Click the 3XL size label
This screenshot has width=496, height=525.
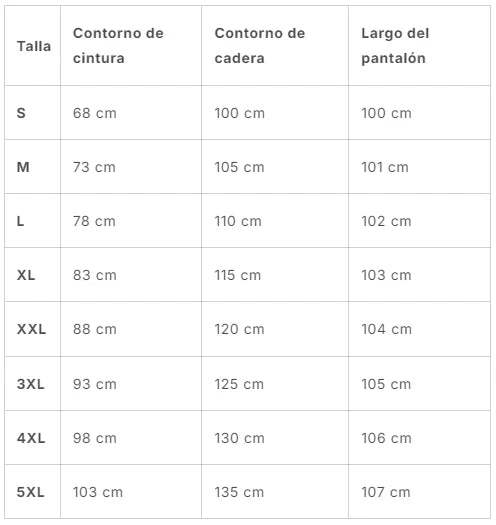click(x=30, y=384)
